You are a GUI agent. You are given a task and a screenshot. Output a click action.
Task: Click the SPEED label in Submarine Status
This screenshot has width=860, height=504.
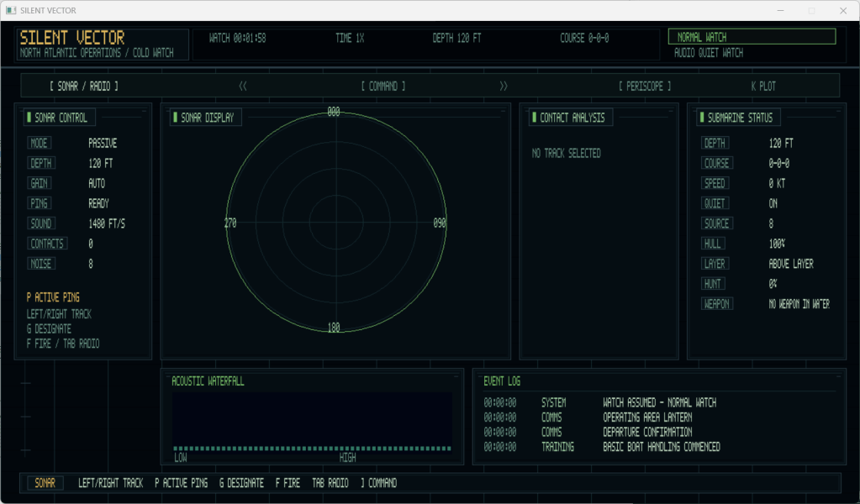click(715, 183)
